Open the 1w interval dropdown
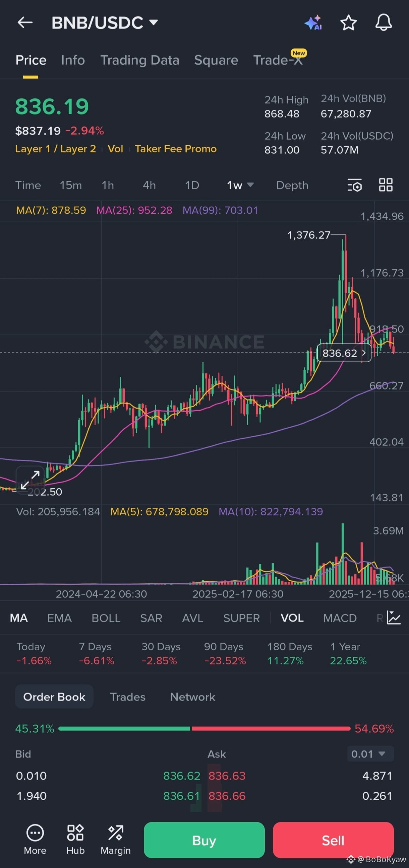The width and height of the screenshot is (409, 868). pos(240,185)
